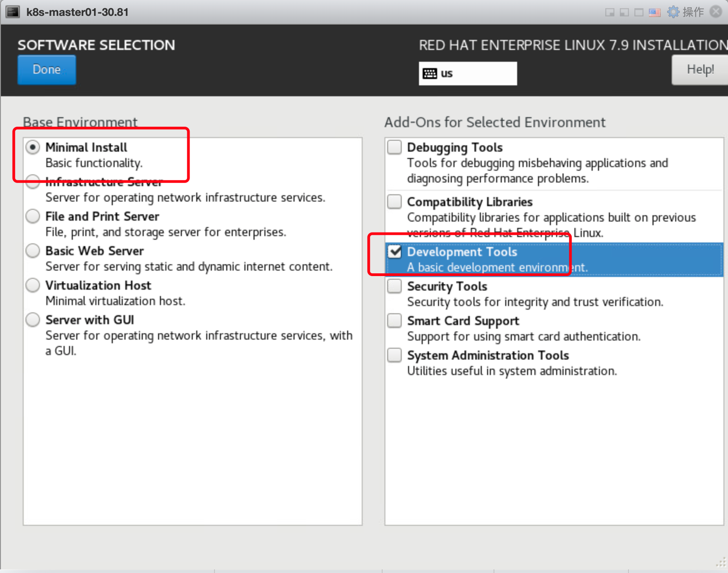Click the console window icon in the title bar
Viewport: 728px width, 573px height.
coord(12,12)
